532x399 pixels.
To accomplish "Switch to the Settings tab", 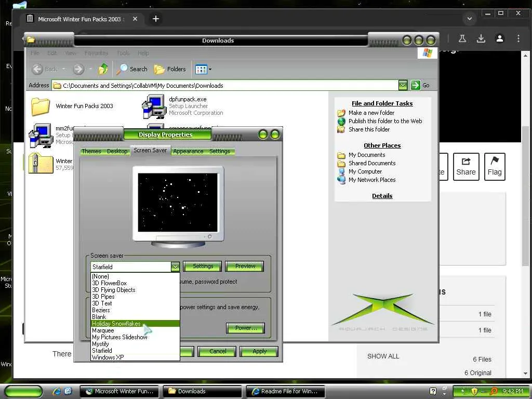I will (x=220, y=151).
